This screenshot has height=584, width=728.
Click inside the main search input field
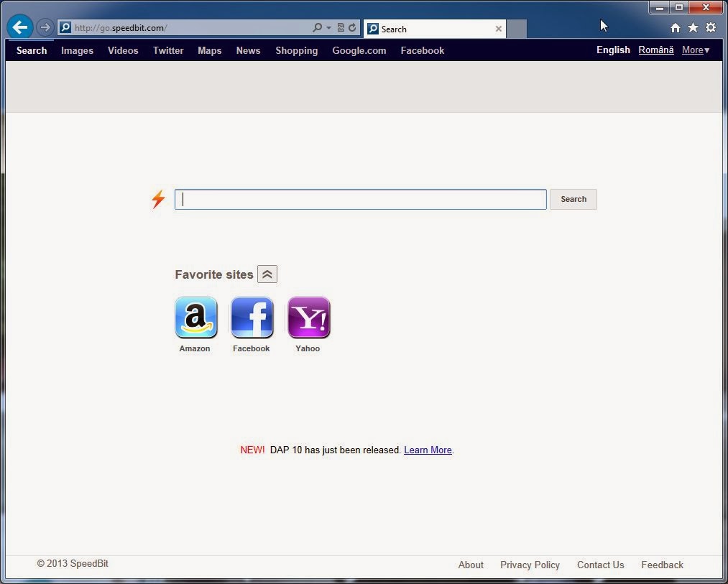click(359, 199)
